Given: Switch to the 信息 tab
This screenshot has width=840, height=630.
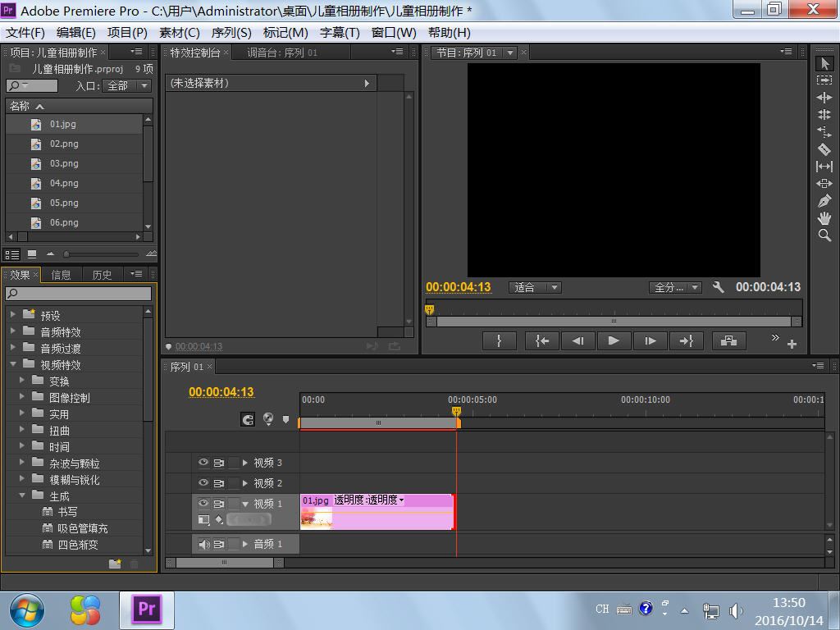Looking at the screenshot, I should (x=61, y=275).
